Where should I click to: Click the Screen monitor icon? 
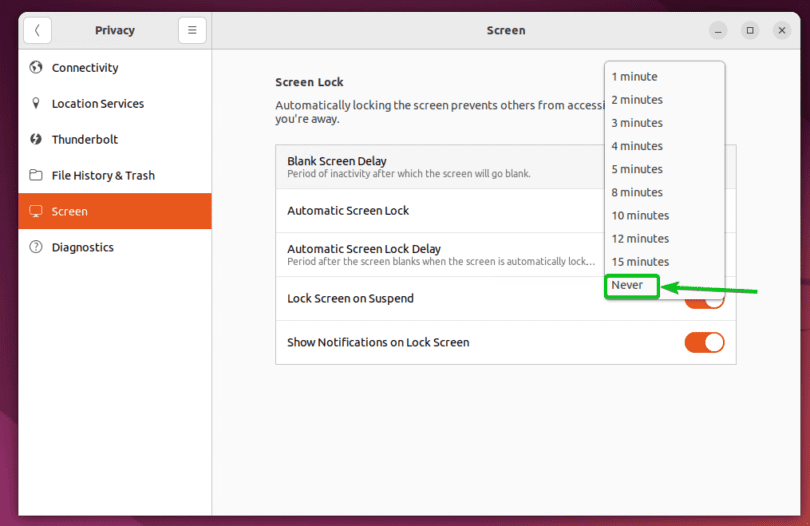tap(36, 212)
